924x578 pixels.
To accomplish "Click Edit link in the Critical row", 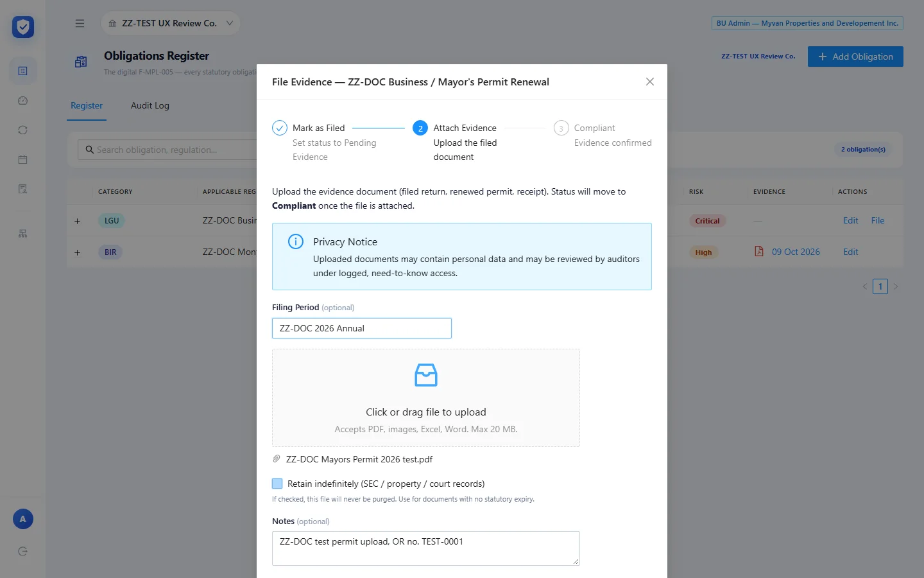I will [851, 220].
